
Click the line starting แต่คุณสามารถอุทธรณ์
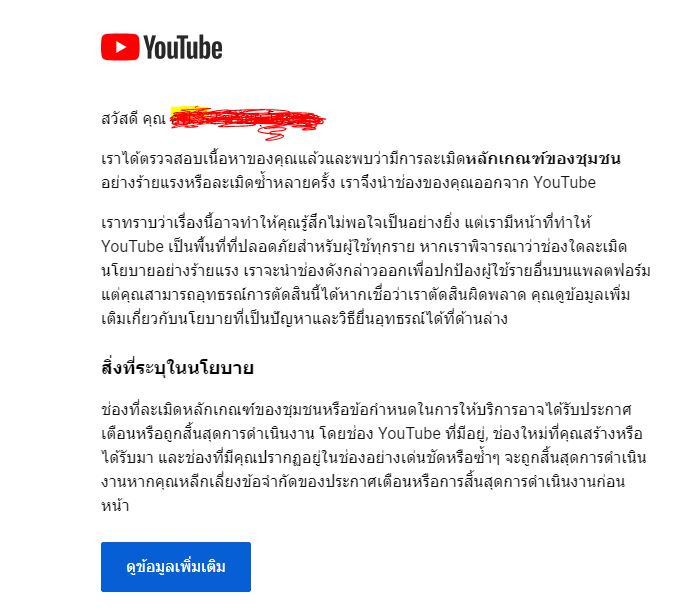366,294
